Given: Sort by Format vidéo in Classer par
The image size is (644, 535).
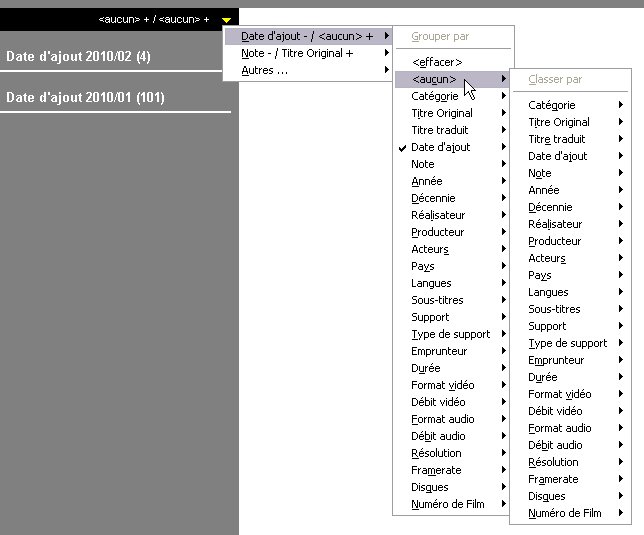Looking at the screenshot, I should pos(570,394).
